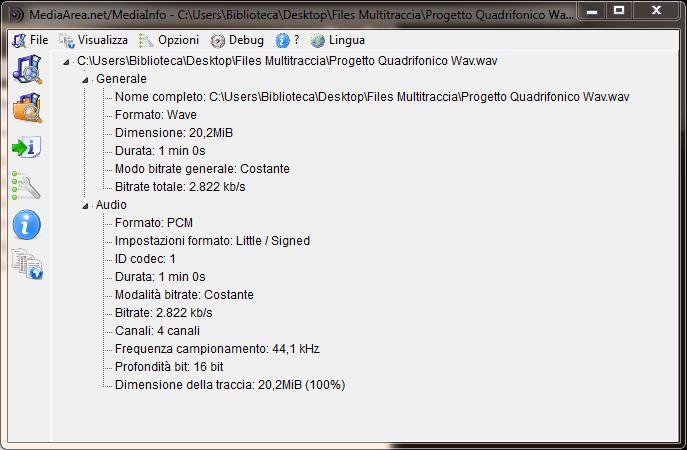The height and width of the screenshot is (450, 687).
Task: Open Preferences wrench icon in sidebar
Action: tap(26, 185)
